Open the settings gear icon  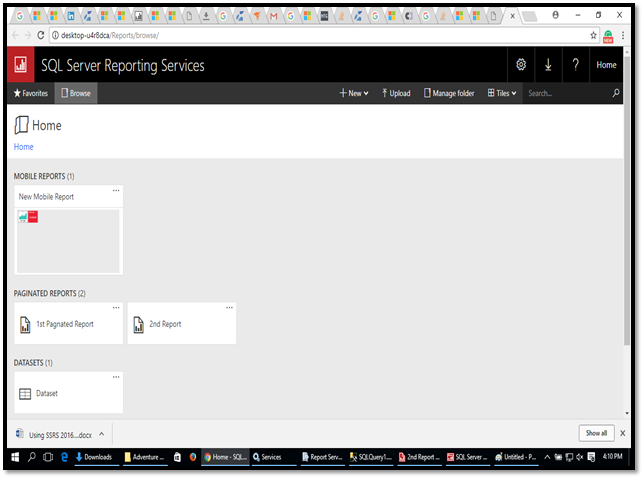[520, 65]
